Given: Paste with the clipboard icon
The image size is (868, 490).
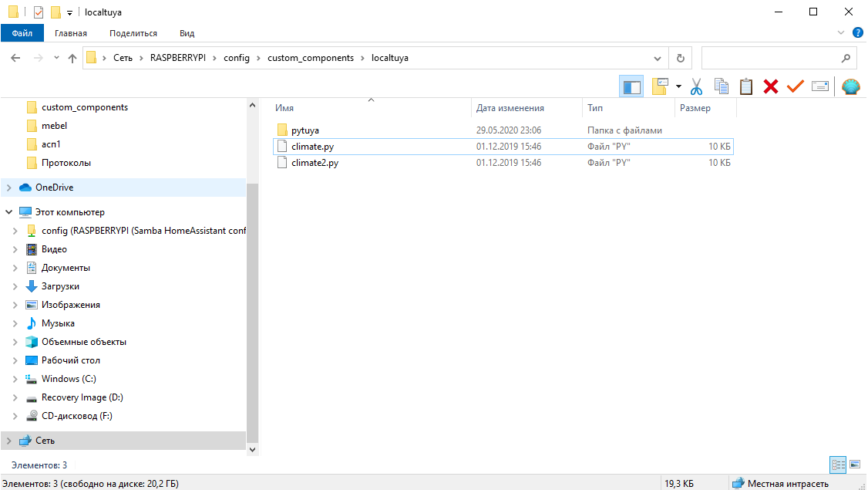Looking at the screenshot, I should [x=746, y=86].
